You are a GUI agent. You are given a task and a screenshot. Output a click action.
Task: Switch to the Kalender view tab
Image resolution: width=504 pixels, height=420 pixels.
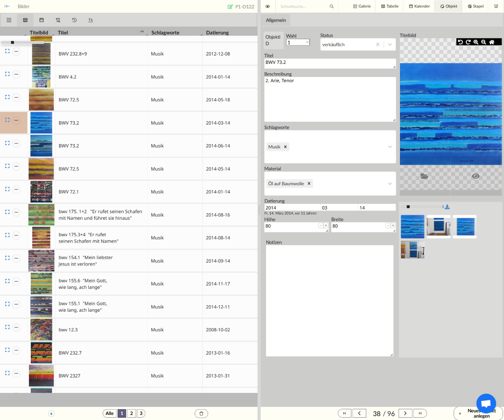click(419, 7)
